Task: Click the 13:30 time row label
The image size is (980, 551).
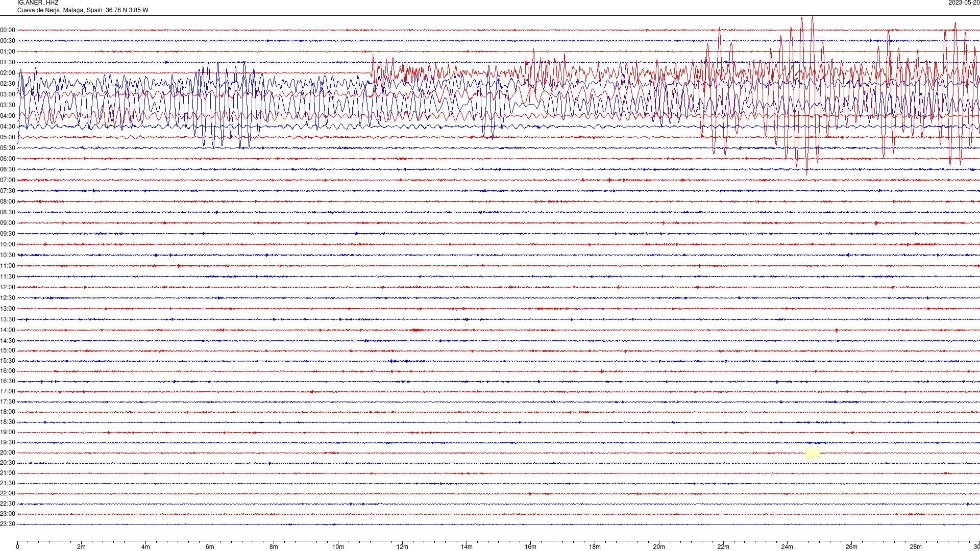Action: click(8, 319)
